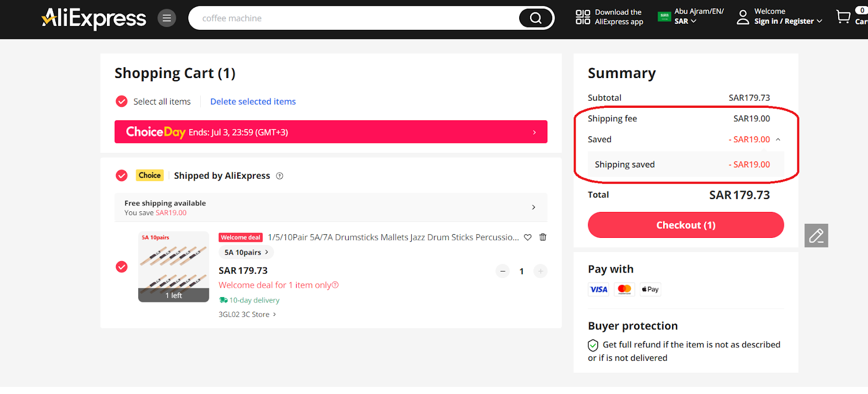Viewport: 868px width, 394px height.
Task: Open the AliExpress home logo
Action: click(94, 18)
